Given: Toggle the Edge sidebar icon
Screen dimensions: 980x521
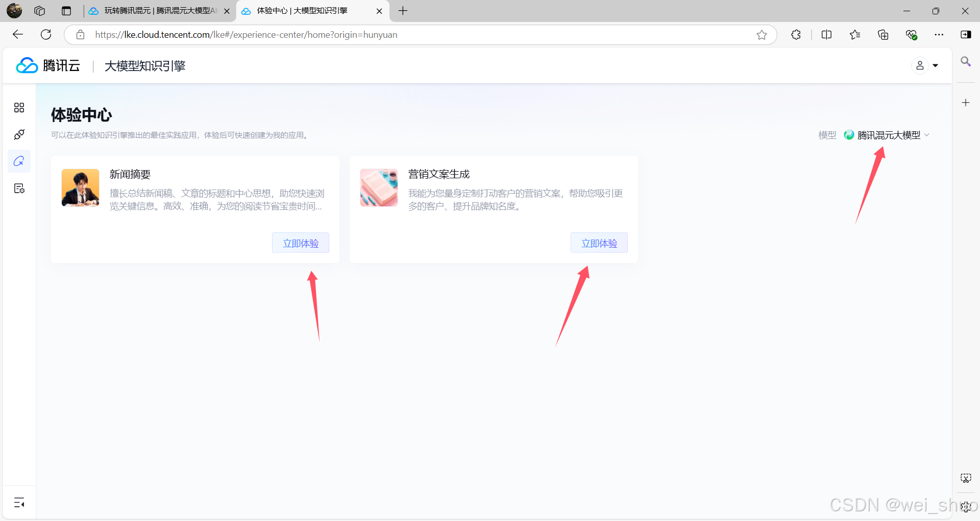Looking at the screenshot, I should tap(966, 35).
